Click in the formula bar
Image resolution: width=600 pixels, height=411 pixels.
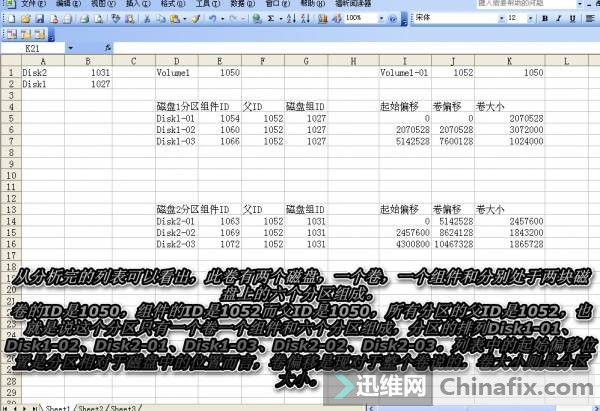pyautogui.click(x=356, y=48)
